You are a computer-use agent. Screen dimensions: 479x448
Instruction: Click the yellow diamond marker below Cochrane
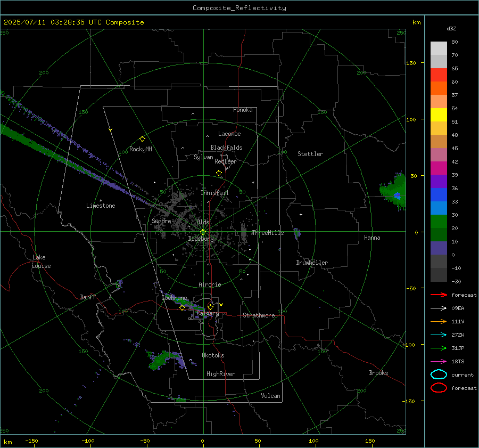183,308
